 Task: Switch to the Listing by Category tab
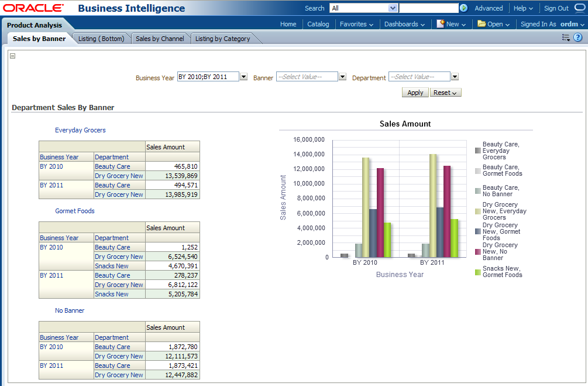222,39
